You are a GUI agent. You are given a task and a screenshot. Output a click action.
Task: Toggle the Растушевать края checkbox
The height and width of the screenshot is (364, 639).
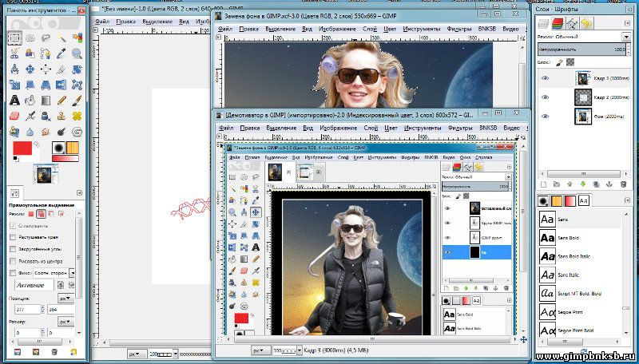[13, 237]
